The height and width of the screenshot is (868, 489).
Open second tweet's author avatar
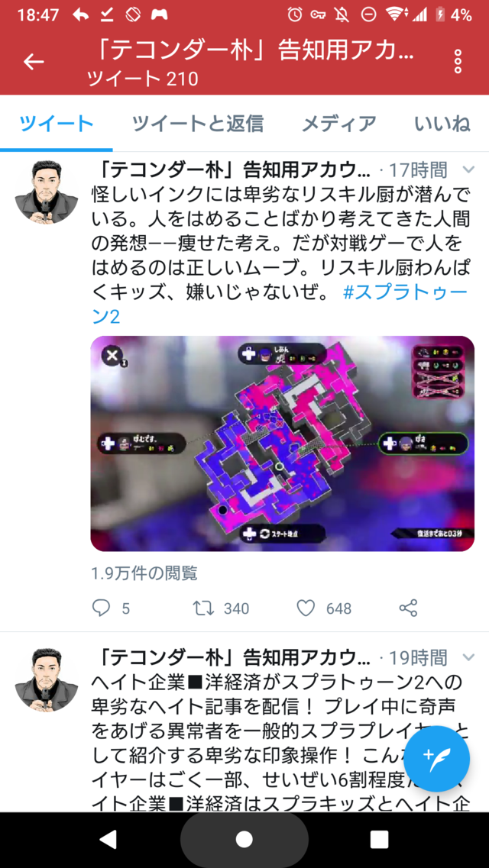pos(46,680)
